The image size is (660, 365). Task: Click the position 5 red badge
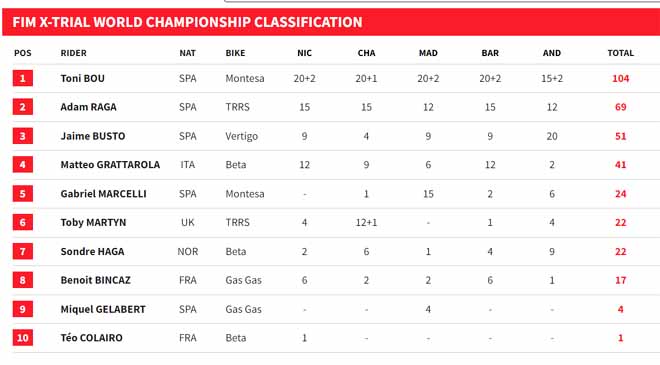tap(23, 194)
